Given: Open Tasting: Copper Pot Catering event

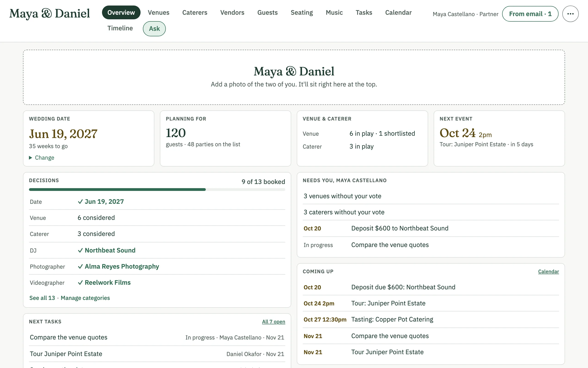Looking at the screenshot, I should 431,319.
